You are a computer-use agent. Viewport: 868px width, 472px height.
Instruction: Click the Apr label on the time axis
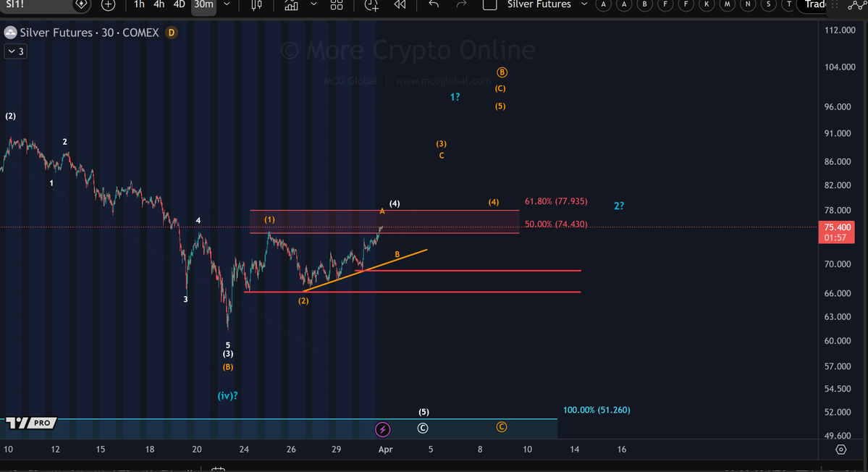coord(385,450)
